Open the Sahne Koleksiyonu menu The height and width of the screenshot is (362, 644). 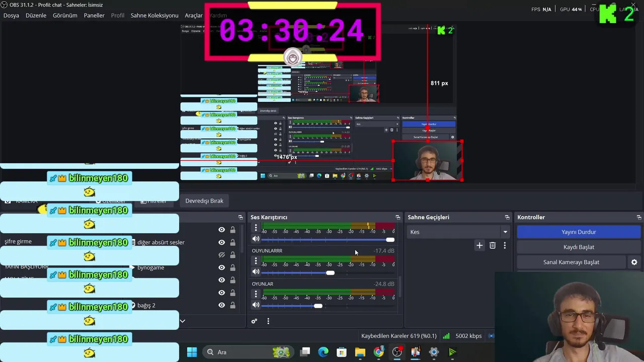point(154,16)
